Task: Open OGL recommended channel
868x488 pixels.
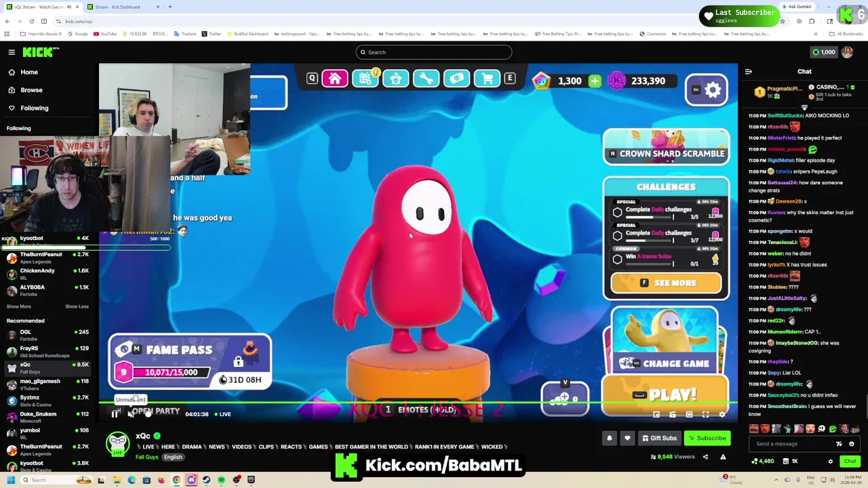Action: pos(47,335)
